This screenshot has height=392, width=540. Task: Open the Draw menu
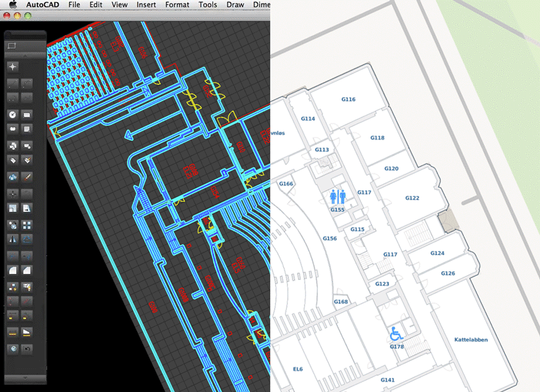point(235,5)
